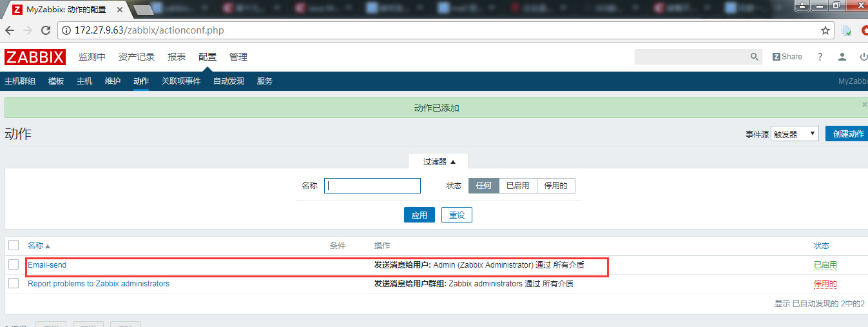
Task: Tick the Email-send row checkbox
Action: pyautogui.click(x=14, y=264)
